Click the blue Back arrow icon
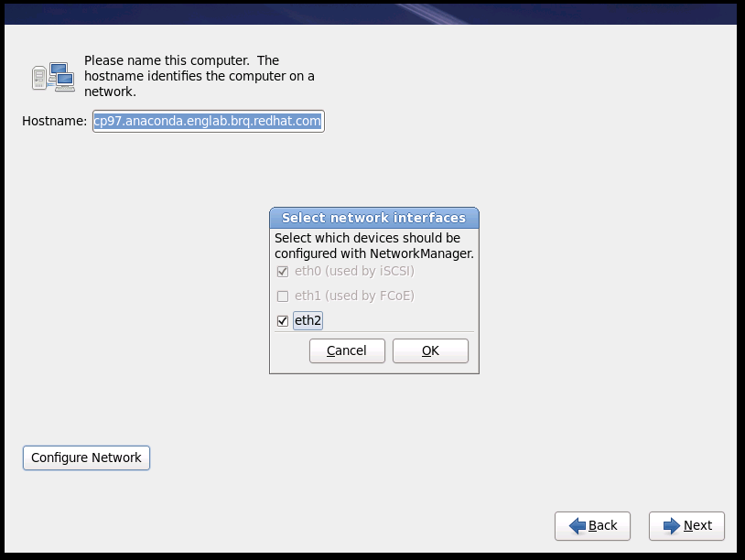Viewport: 745px width, 560px height. point(578,526)
